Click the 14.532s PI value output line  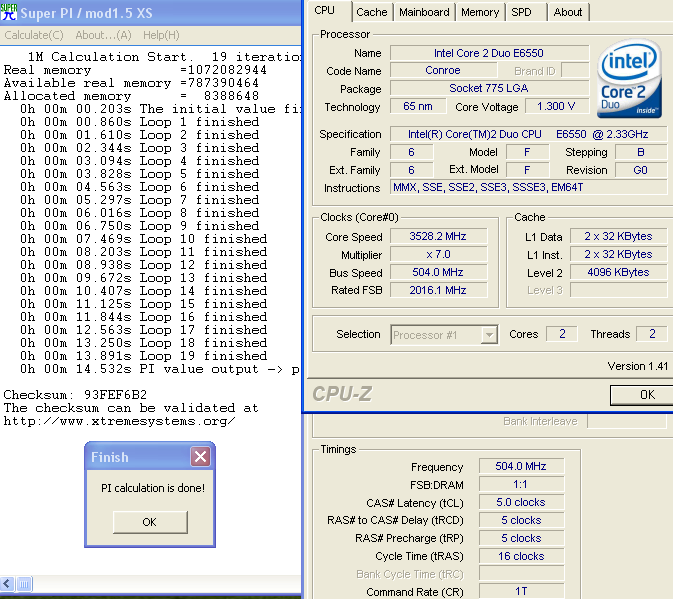(160, 369)
